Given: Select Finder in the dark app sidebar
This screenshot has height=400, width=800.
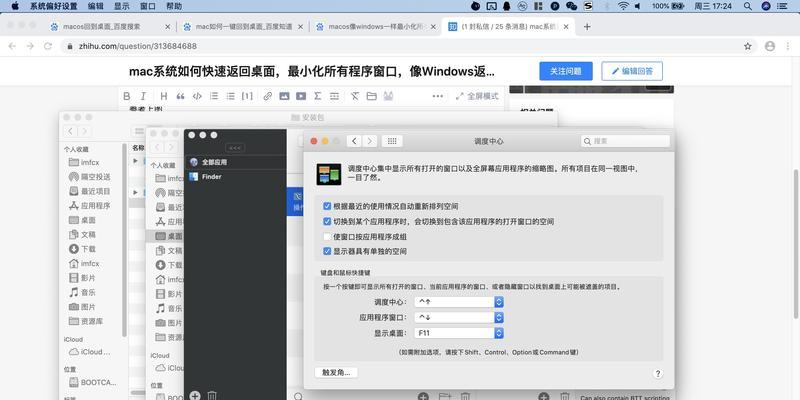Looking at the screenshot, I should 235,177.
